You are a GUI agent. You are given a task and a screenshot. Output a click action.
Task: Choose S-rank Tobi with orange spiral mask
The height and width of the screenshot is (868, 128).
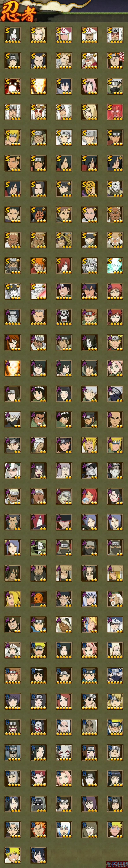89,188
